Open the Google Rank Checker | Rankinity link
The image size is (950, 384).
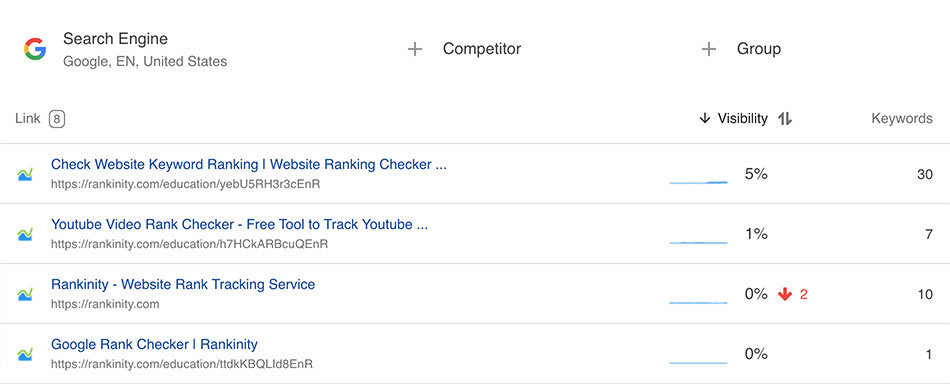point(154,344)
